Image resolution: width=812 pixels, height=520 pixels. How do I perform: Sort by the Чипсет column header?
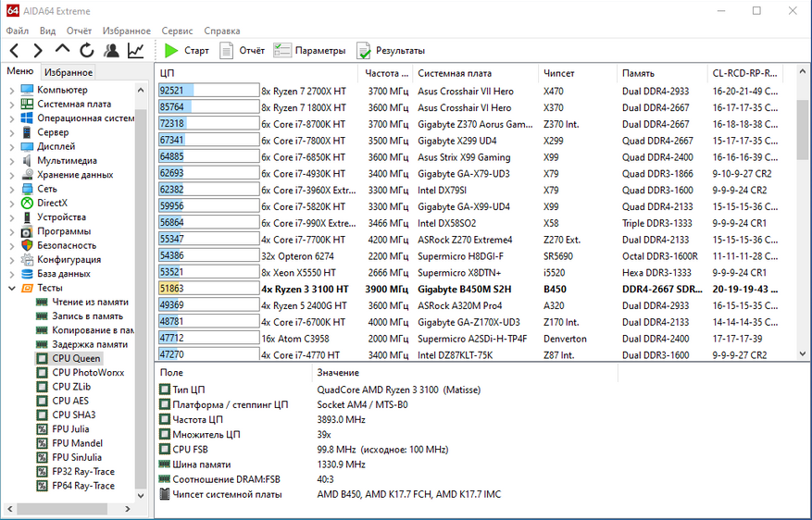click(578, 73)
